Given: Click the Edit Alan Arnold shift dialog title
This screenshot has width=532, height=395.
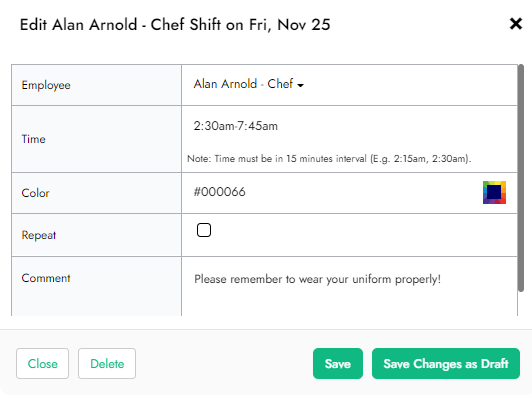Looking at the screenshot, I should tap(175, 25).
